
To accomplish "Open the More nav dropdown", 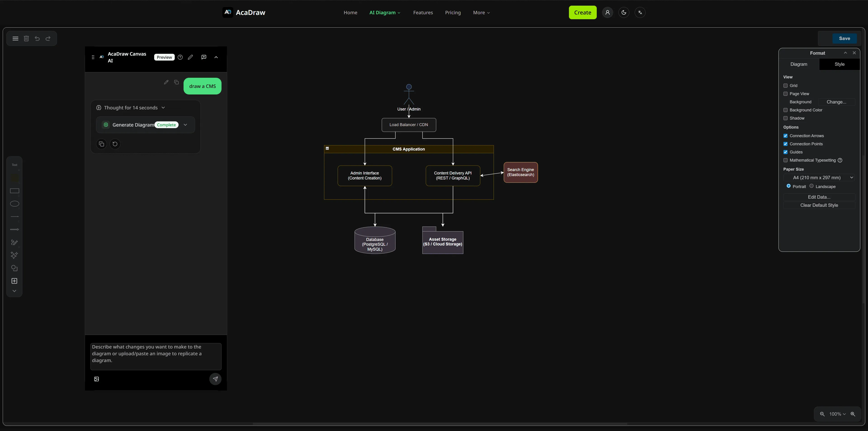I will tap(481, 12).
